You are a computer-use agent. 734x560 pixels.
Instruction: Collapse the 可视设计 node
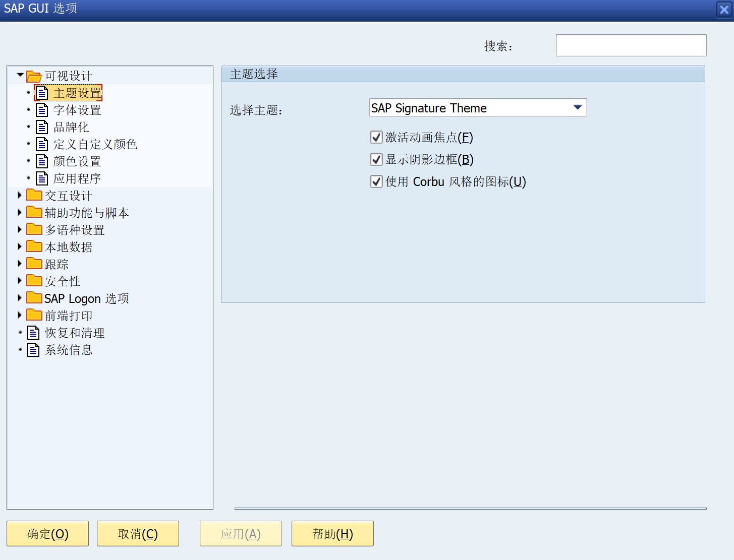pyautogui.click(x=19, y=76)
